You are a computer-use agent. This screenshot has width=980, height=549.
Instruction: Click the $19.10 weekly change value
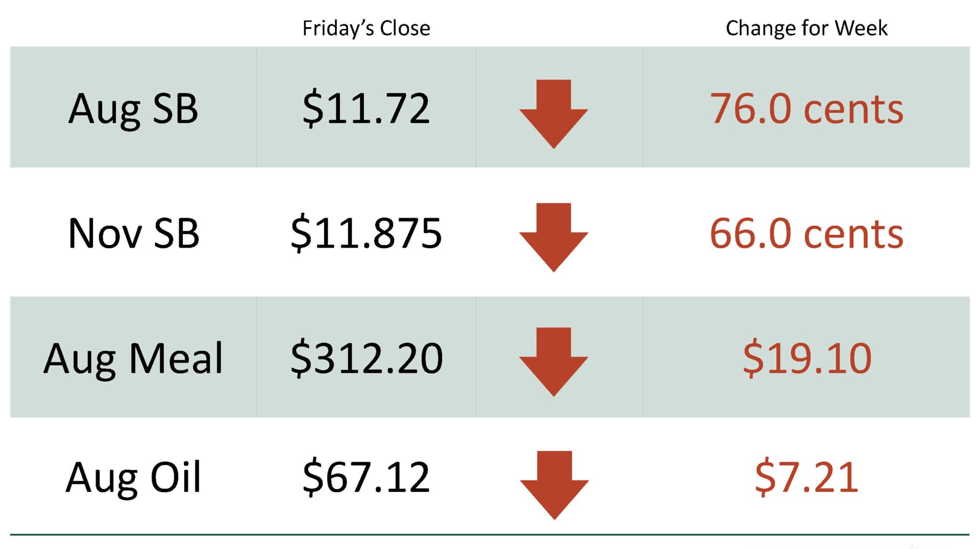pyautogui.click(x=807, y=358)
